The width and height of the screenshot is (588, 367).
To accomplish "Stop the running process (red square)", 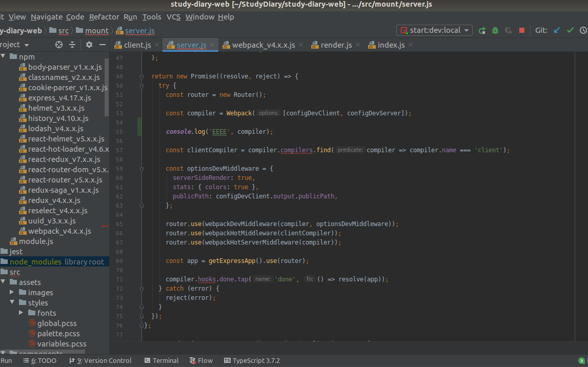I will 522,30.
